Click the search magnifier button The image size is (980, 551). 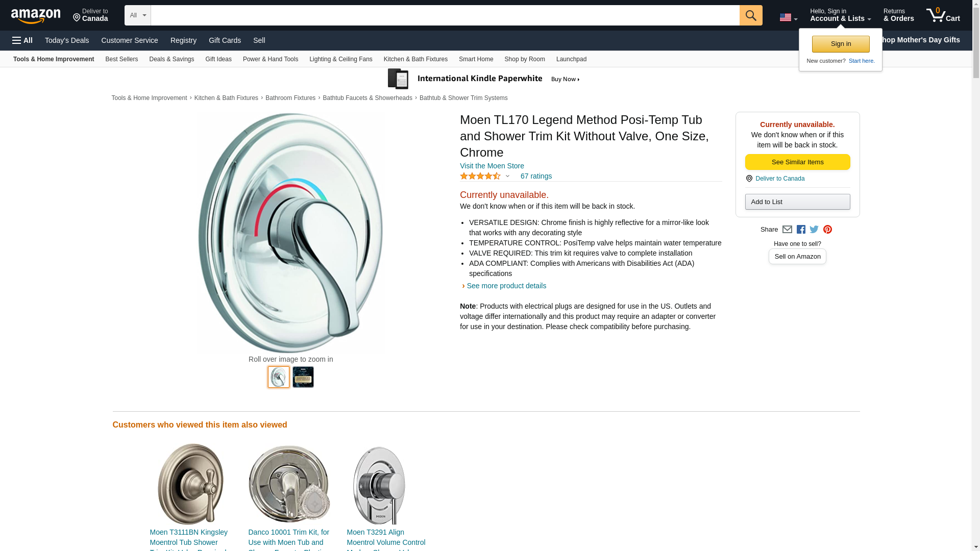coord(750,15)
